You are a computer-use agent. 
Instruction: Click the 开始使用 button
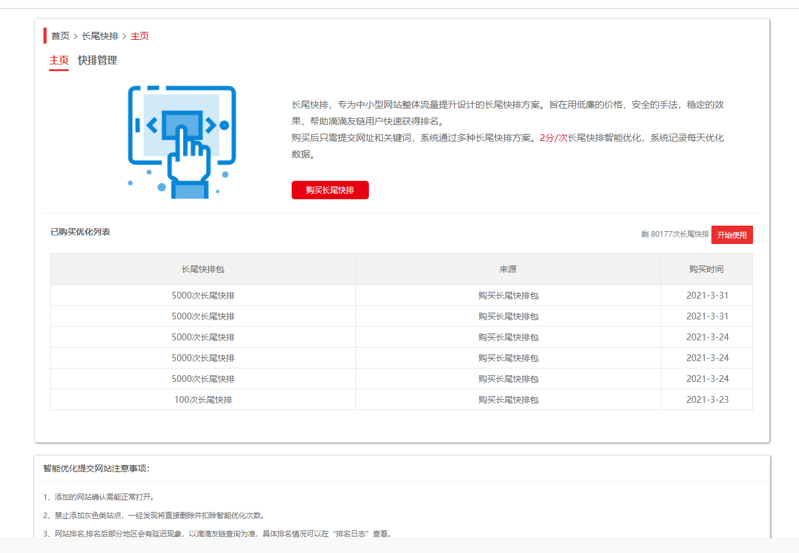731,235
